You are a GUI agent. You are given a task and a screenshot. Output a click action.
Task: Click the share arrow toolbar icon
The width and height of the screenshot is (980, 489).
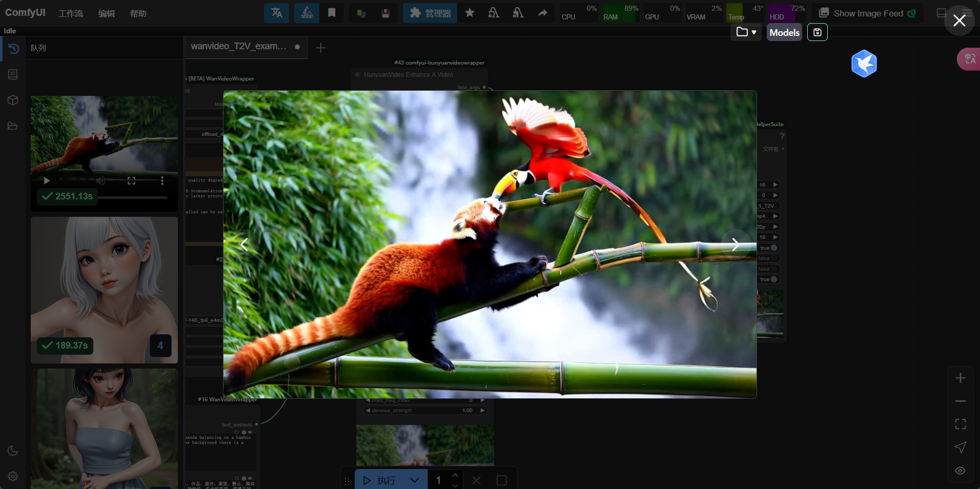pyautogui.click(x=543, y=13)
